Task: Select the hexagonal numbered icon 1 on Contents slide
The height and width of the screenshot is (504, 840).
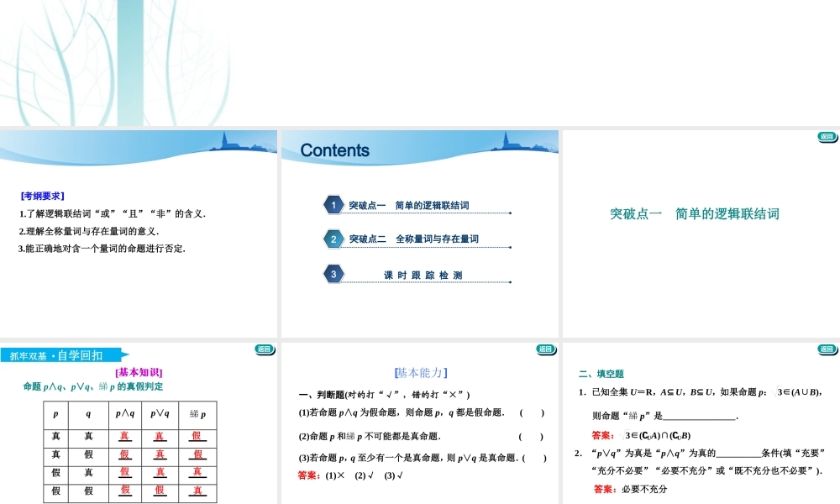Action: pyautogui.click(x=334, y=204)
